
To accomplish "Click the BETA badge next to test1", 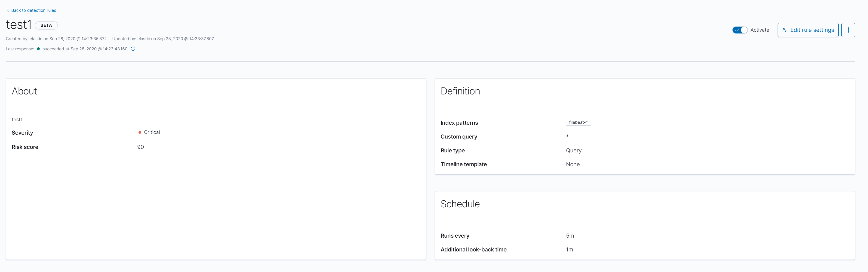I will pyautogui.click(x=46, y=25).
